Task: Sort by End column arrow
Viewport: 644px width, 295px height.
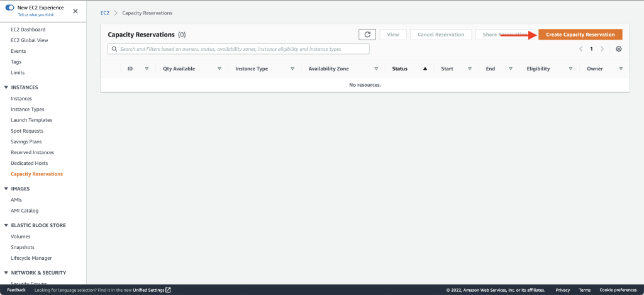Action: (x=511, y=69)
